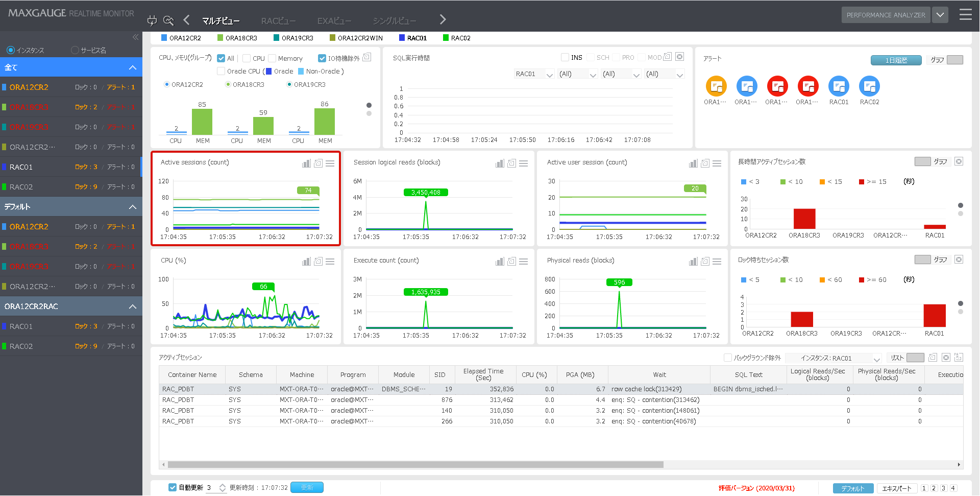
Task: Open the hamburger main menu
Action: tap(966, 14)
